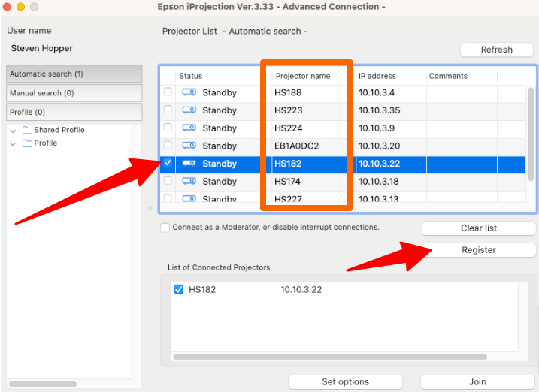Open the Profile (0) tab
539x392 pixels.
74,112
